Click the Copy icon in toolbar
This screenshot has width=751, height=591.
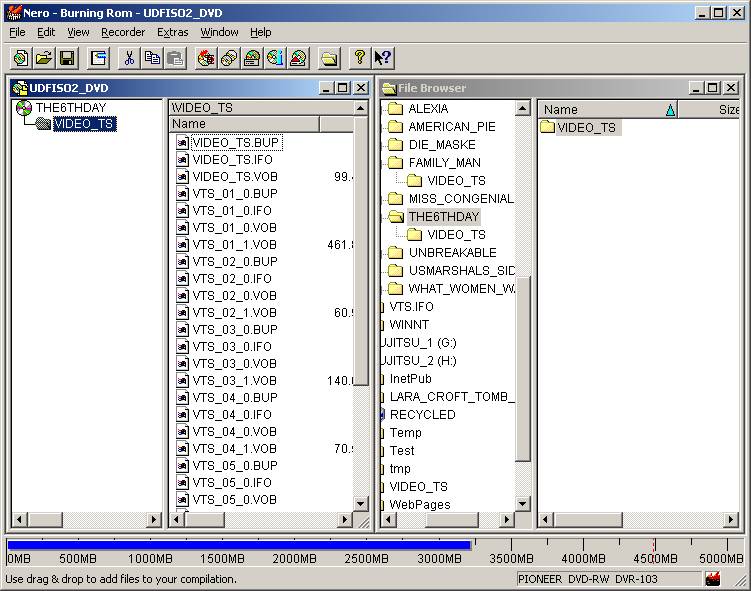coord(152,58)
